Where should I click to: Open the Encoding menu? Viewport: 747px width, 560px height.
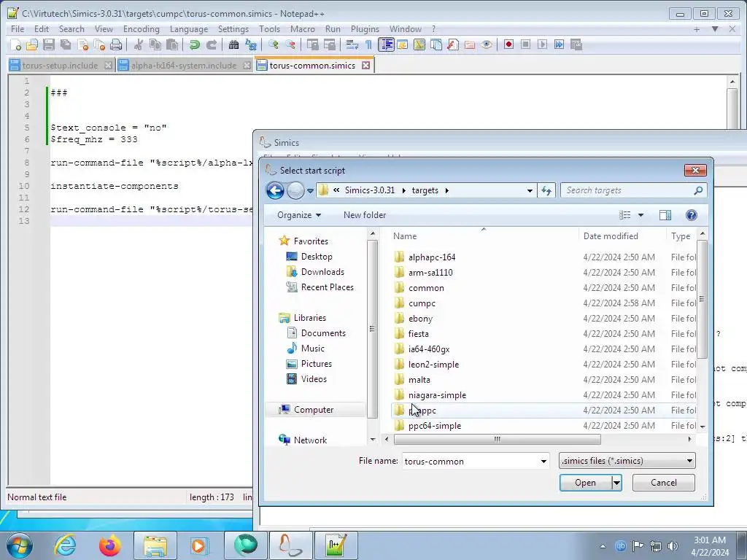(141, 29)
